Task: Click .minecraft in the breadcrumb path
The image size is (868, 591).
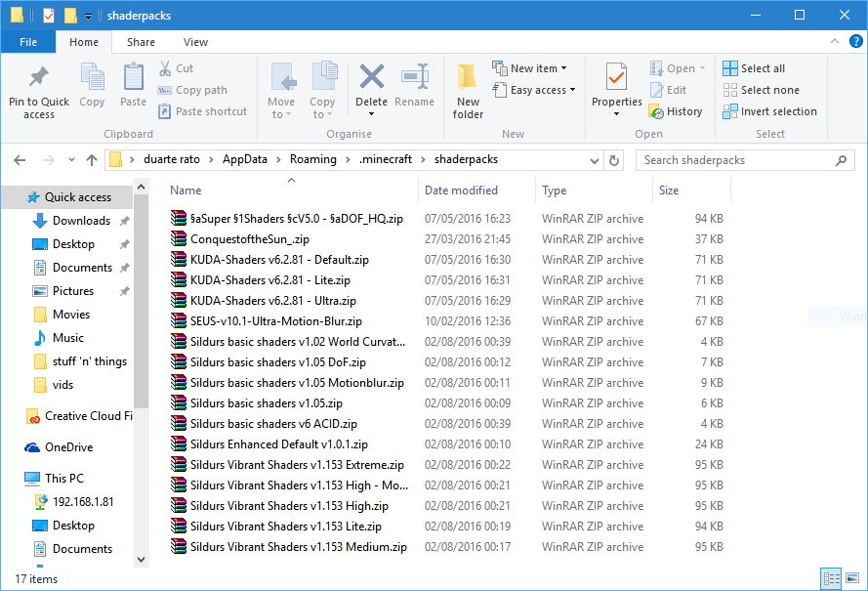Action: pyautogui.click(x=386, y=159)
